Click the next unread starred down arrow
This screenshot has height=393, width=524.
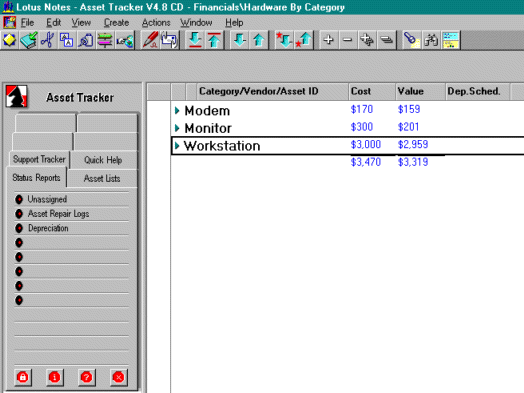pyautogui.click(x=284, y=40)
